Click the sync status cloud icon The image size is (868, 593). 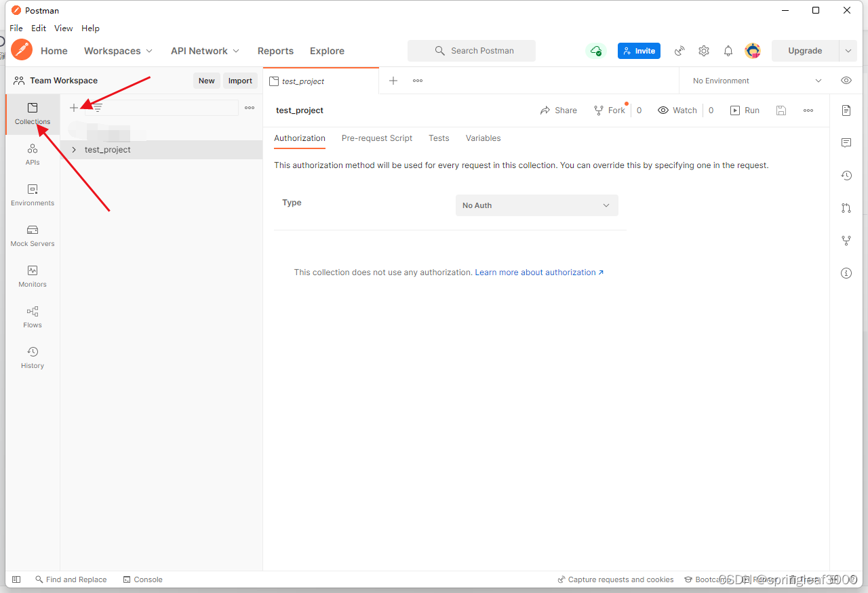point(595,51)
